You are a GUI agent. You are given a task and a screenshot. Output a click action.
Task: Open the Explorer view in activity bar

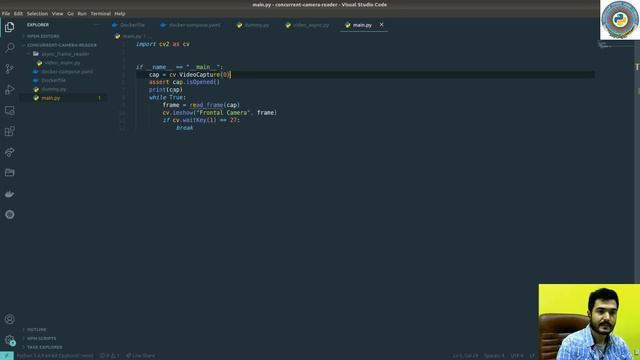[9, 27]
